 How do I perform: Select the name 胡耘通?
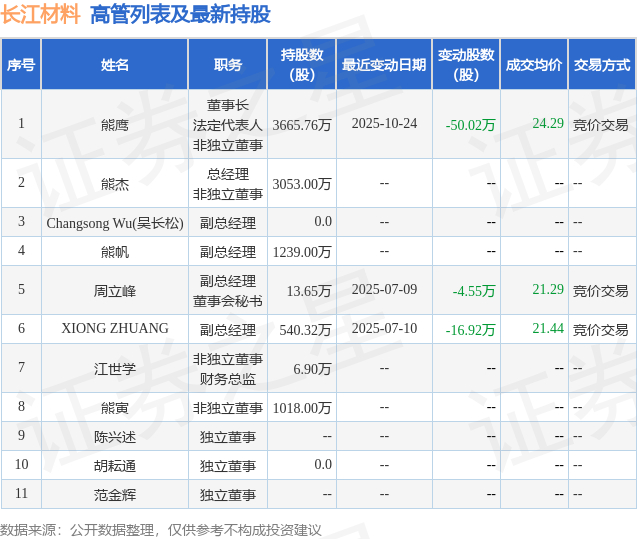click(x=115, y=466)
